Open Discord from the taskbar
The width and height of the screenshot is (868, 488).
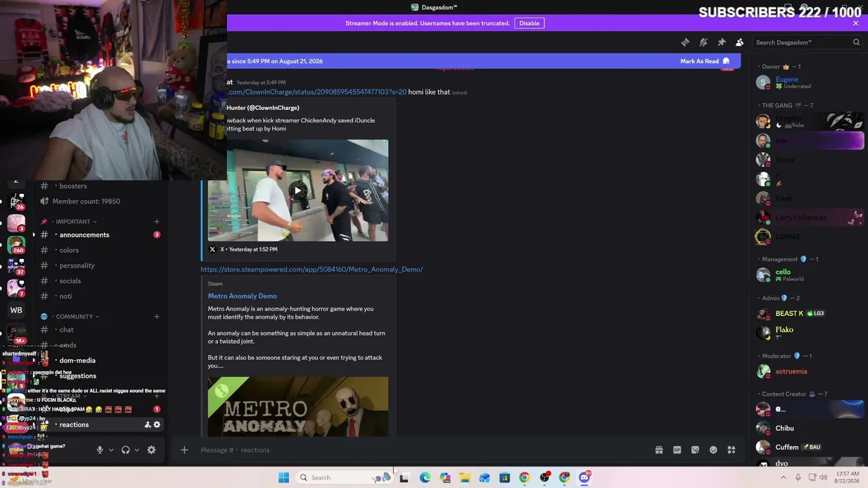point(585,478)
